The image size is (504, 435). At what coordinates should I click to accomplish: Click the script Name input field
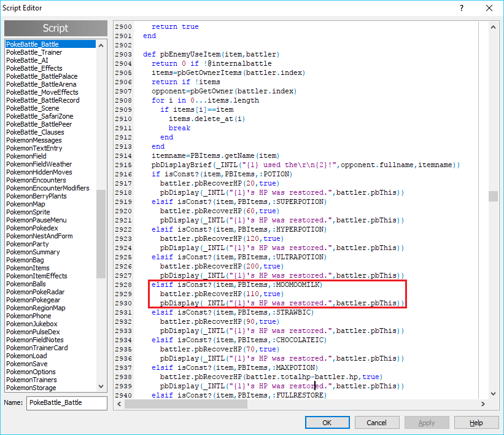pos(66,403)
